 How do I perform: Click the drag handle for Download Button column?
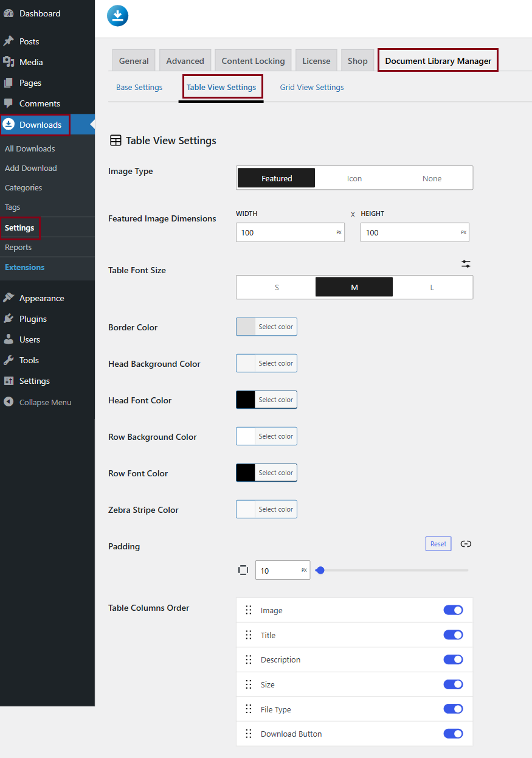click(248, 734)
